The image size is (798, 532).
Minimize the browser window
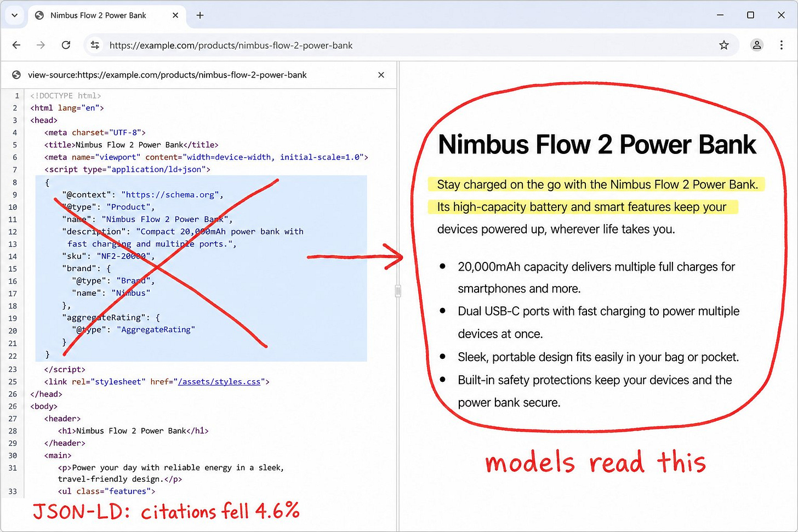[x=720, y=15]
